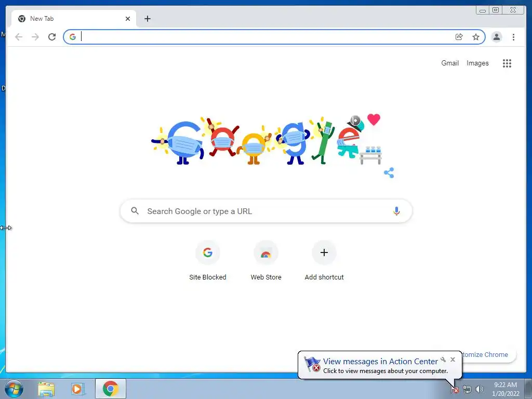Click the Google Doodle image
The height and width of the screenshot is (399, 532).
click(267, 140)
